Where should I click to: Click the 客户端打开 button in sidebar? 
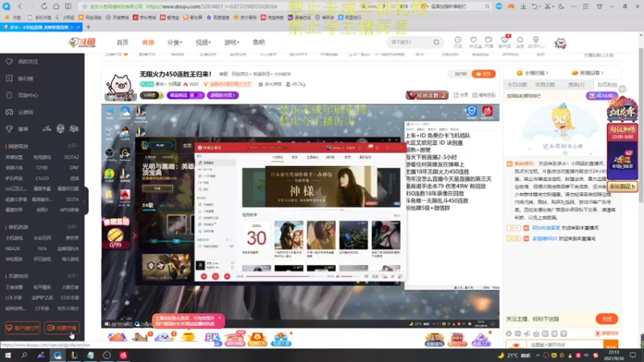(x=23, y=328)
